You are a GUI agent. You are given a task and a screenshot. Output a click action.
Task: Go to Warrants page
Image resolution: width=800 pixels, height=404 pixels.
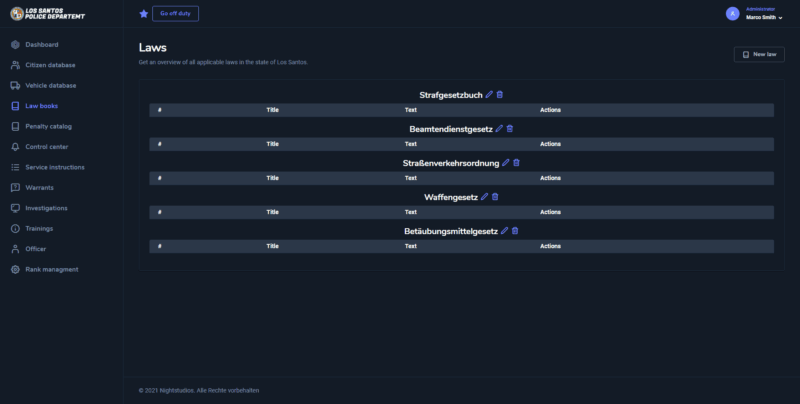(40, 188)
